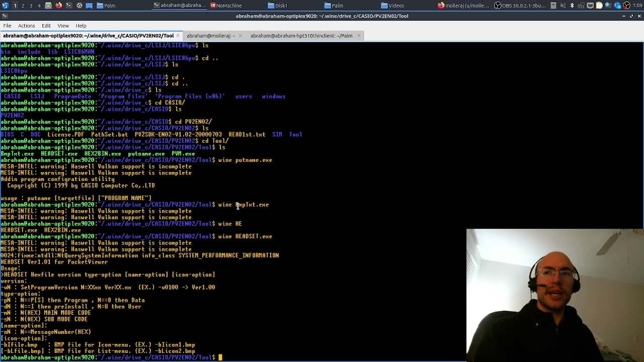
Task: Click the webcam overlay video thumbnail
Action: 555,296
